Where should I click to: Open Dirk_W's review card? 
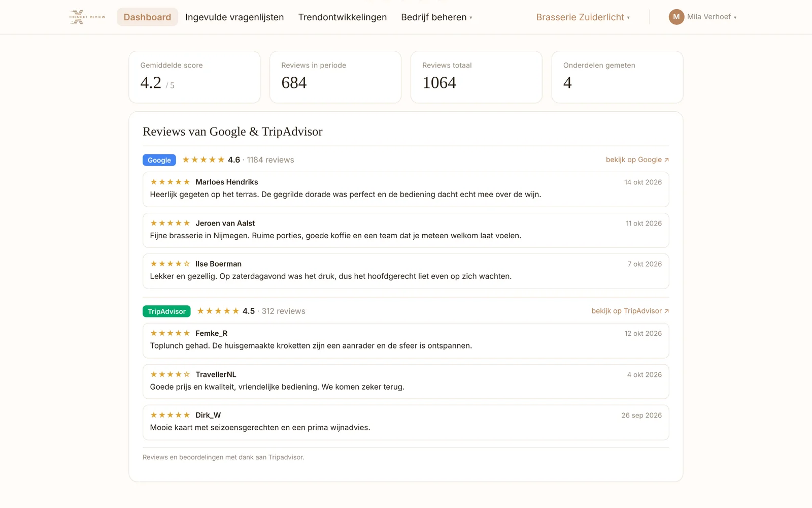(406, 423)
